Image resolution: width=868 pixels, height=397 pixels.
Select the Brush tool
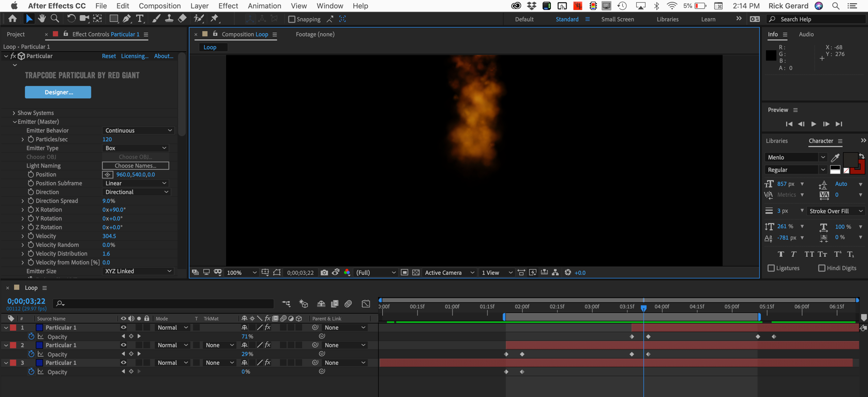click(156, 19)
